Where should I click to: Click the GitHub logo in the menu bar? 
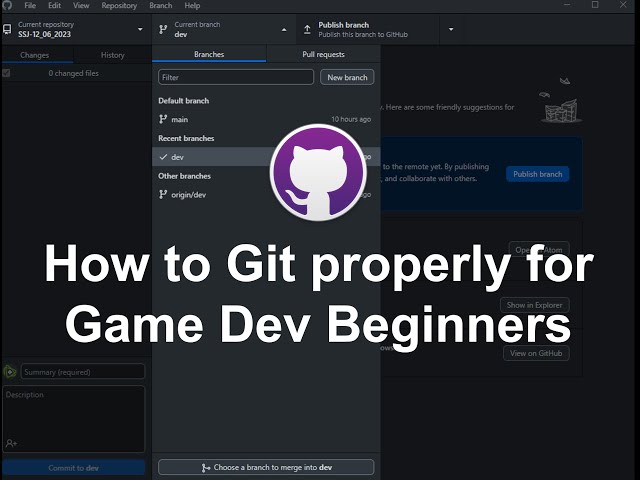[7, 5]
